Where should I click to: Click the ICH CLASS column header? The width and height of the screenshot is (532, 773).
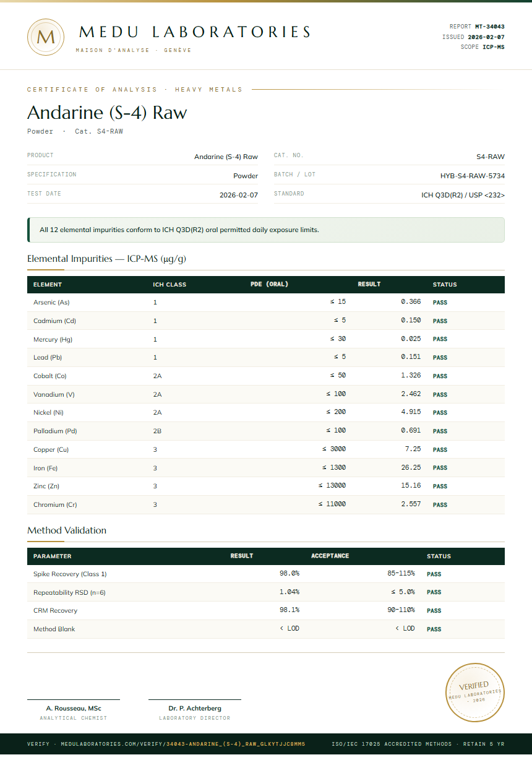pos(169,285)
